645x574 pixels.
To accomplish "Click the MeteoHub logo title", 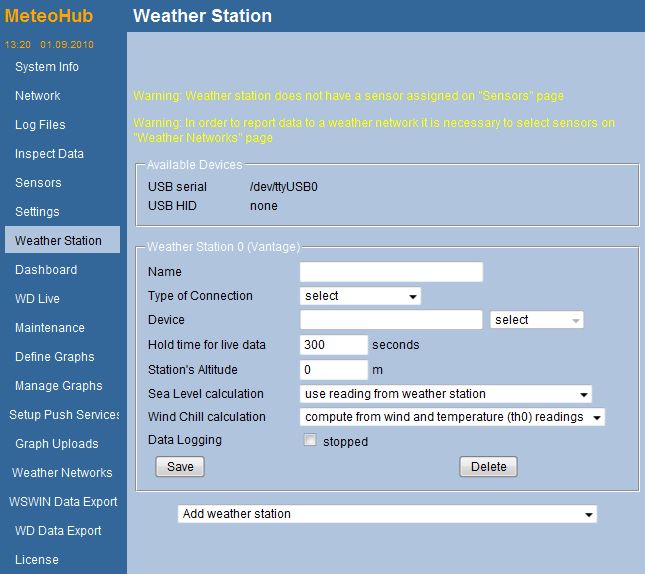I will click(x=47, y=17).
